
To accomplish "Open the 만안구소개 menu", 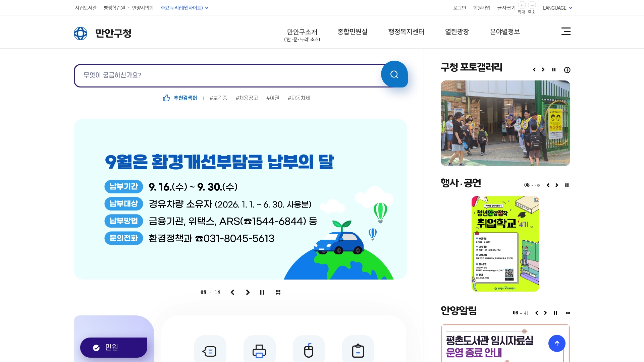I will coord(302,35).
